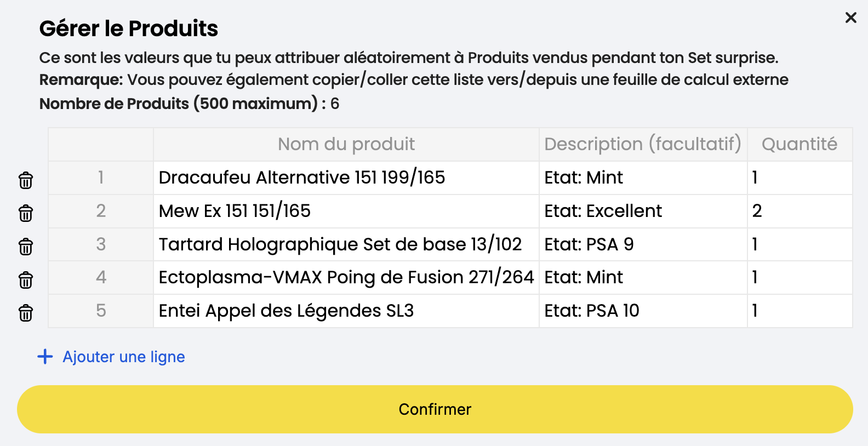Select the Etat: Excellent description cell
Image resolution: width=868 pixels, height=446 pixels.
(x=643, y=211)
